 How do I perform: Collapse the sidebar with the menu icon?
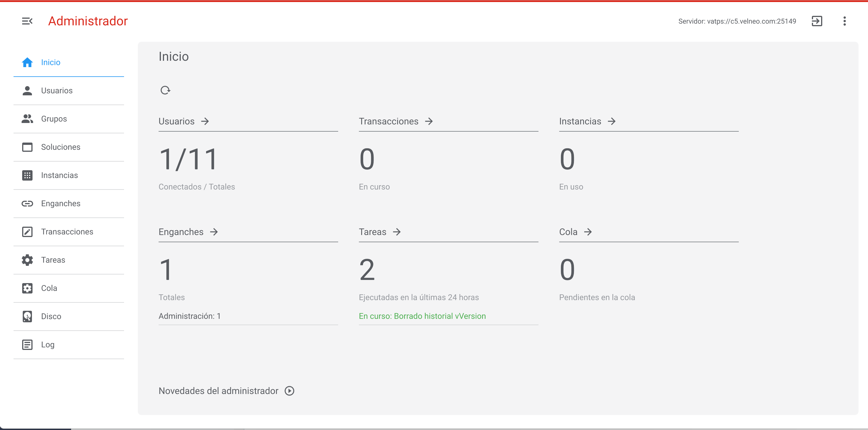[27, 21]
